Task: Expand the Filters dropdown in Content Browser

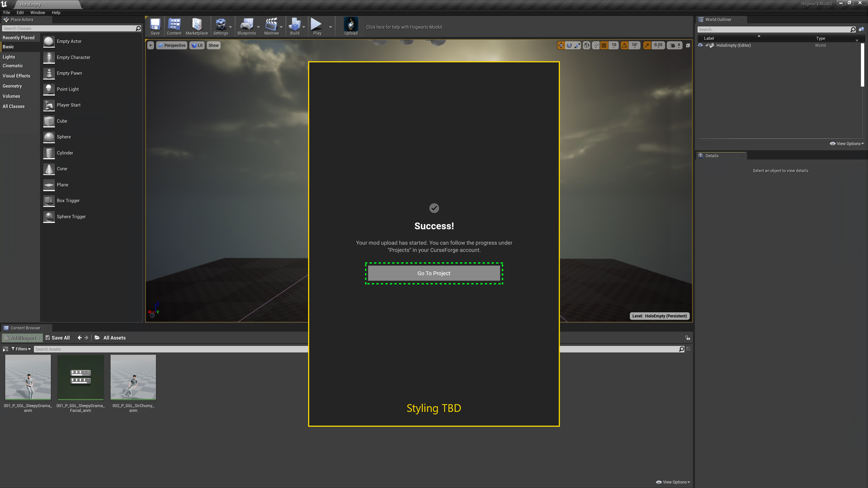Action: click(x=21, y=349)
